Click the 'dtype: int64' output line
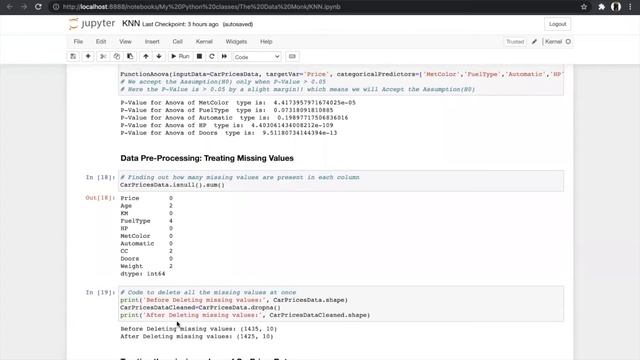 tap(143, 274)
